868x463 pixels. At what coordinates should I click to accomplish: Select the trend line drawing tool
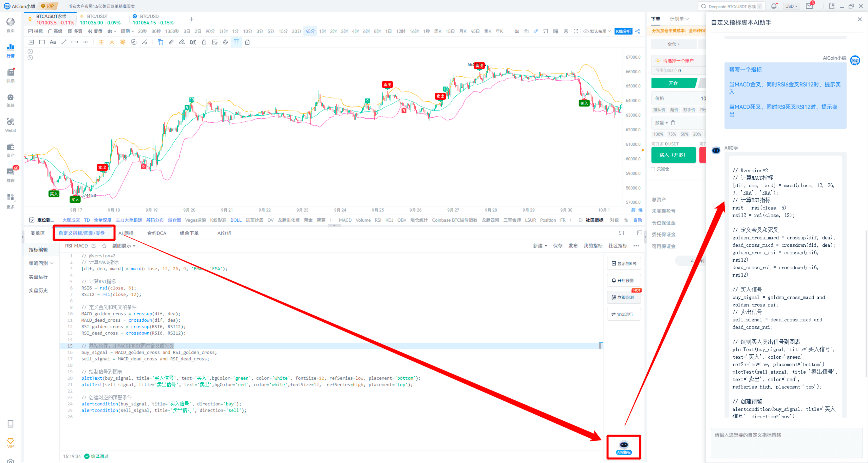click(64, 42)
